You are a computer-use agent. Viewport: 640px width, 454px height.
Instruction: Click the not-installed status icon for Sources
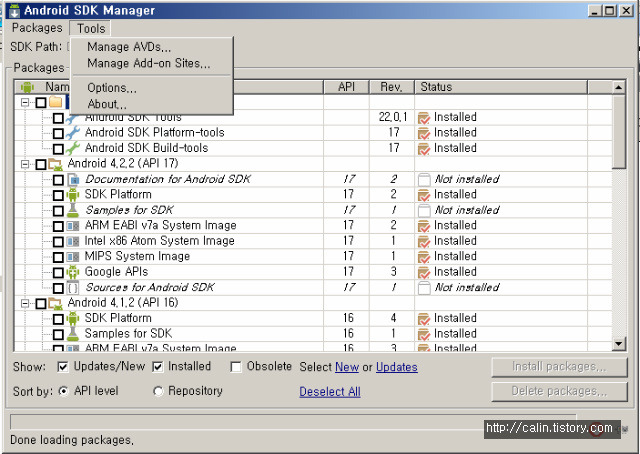(424, 288)
